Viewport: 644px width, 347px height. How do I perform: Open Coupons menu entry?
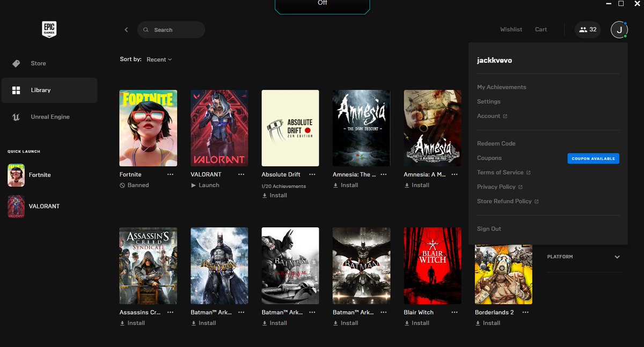pyautogui.click(x=489, y=158)
